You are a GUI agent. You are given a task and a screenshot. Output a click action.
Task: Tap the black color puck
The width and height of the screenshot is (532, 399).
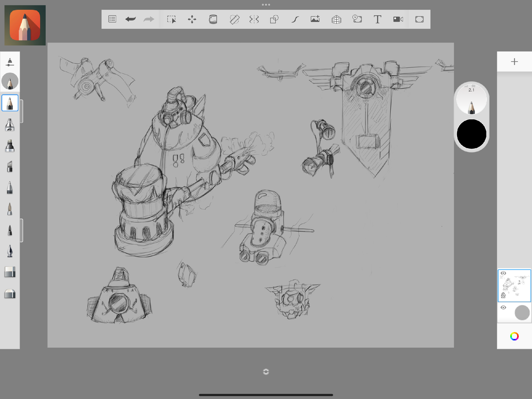472,134
